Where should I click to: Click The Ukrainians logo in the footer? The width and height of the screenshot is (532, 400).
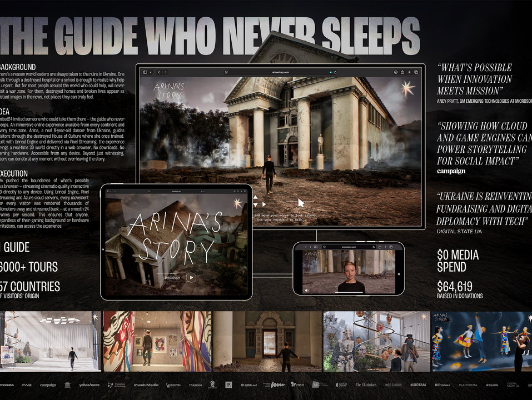tap(366, 385)
